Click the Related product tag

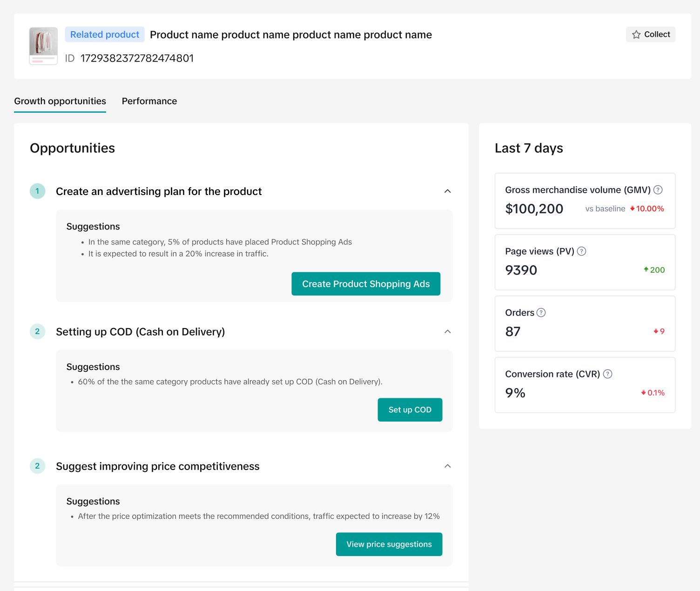pyautogui.click(x=105, y=34)
